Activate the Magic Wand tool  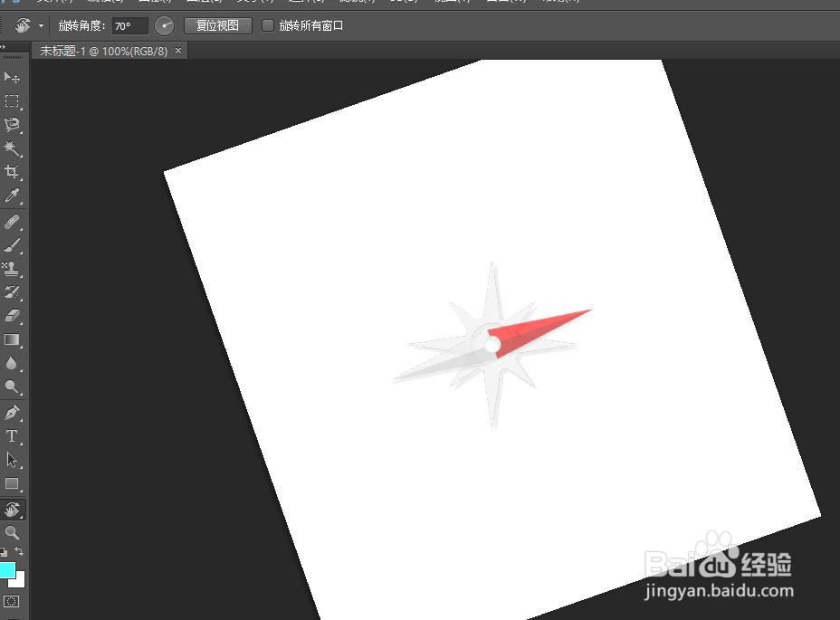click(x=13, y=148)
